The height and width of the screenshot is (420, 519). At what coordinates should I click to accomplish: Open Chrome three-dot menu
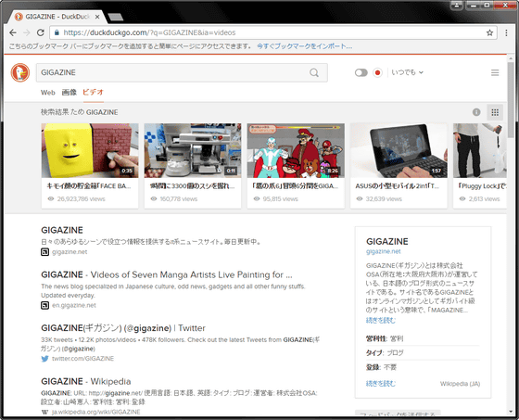point(506,32)
